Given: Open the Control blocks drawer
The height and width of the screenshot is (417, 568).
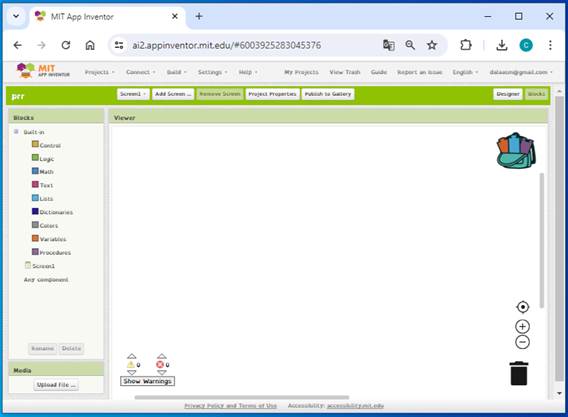Looking at the screenshot, I should tap(46, 145).
